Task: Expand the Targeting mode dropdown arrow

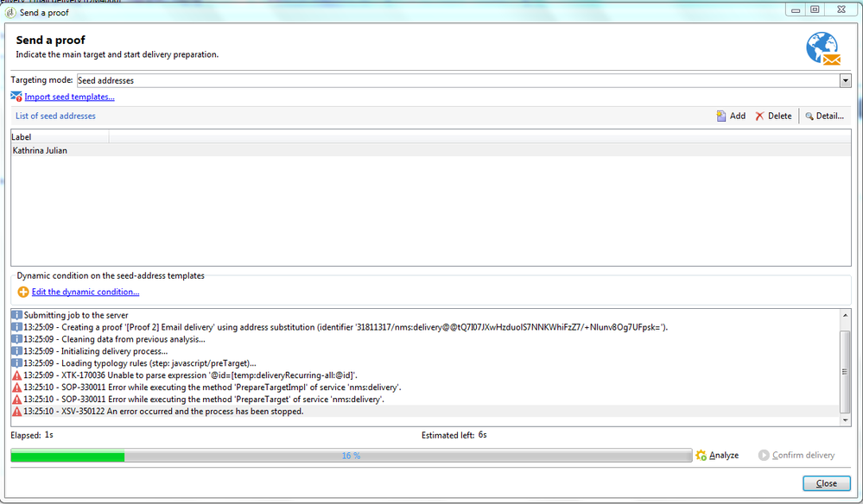Action: (845, 80)
